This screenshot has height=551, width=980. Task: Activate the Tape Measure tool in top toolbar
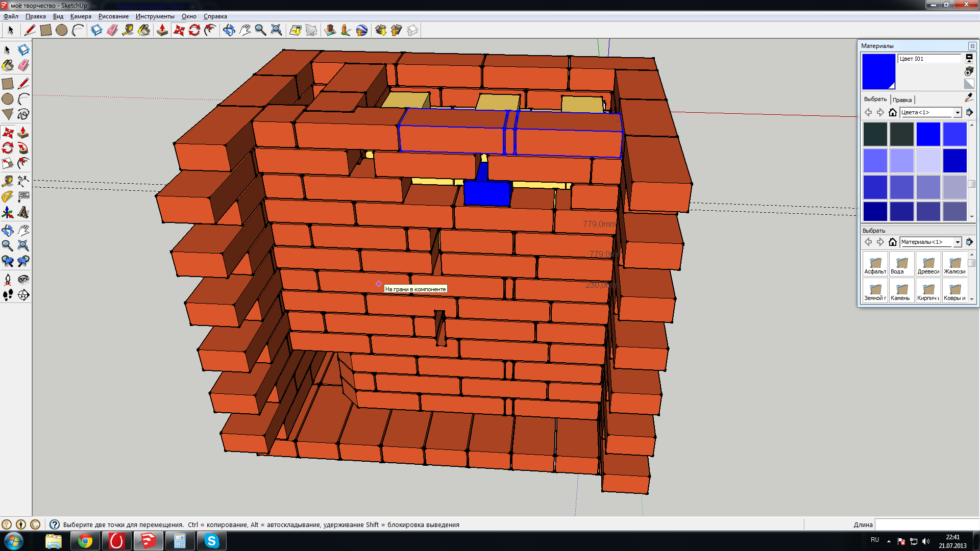pos(128,31)
